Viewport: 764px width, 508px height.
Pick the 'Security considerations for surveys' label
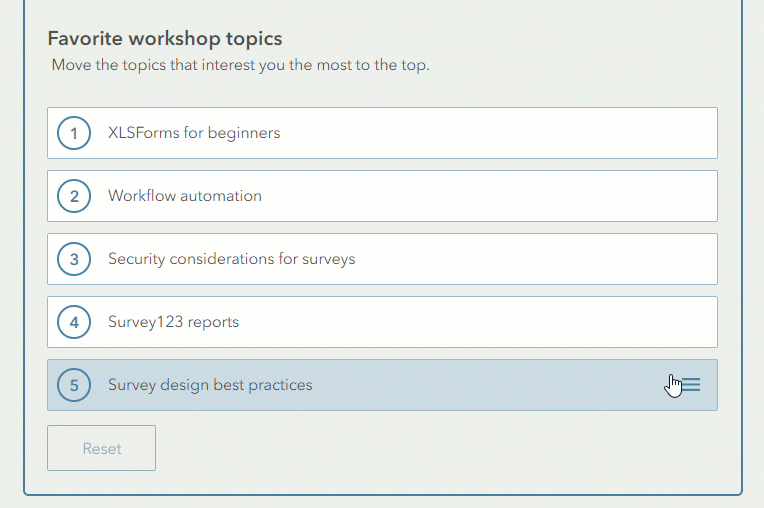[x=231, y=259]
